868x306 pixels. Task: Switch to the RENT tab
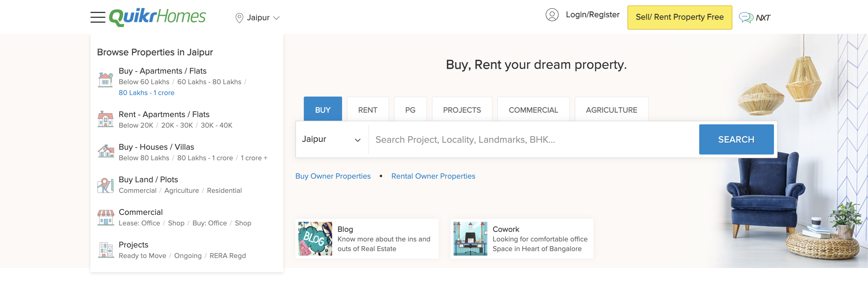click(368, 109)
